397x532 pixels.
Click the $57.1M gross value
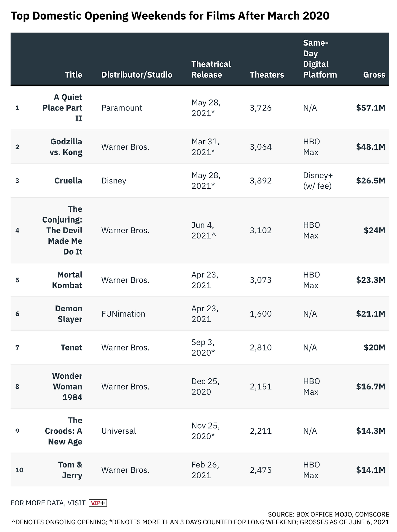371,108
